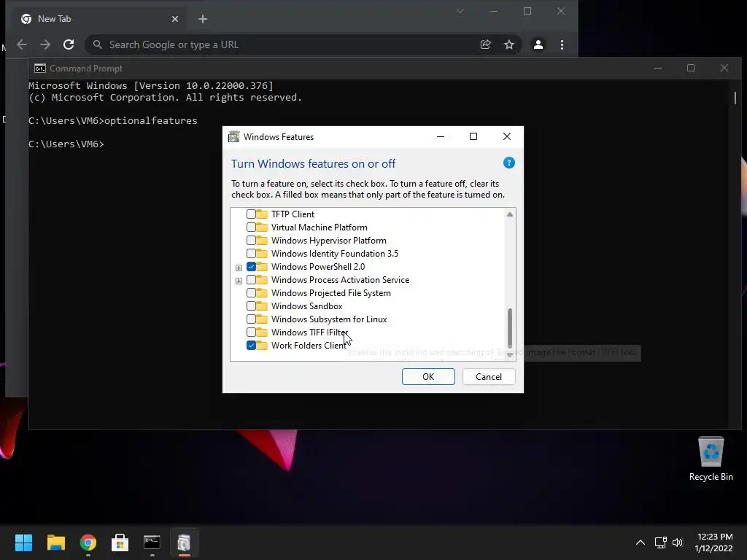The width and height of the screenshot is (747, 560).
Task: Enable Windows Projected File System
Action: pyautogui.click(x=251, y=293)
